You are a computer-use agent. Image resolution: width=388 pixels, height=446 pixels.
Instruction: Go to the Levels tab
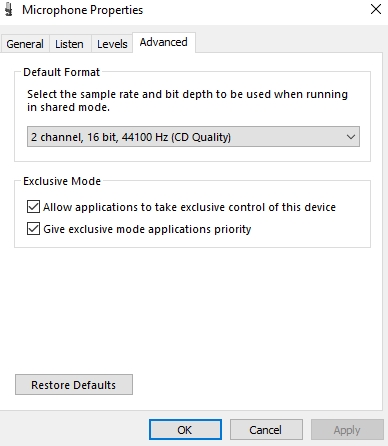click(x=112, y=44)
